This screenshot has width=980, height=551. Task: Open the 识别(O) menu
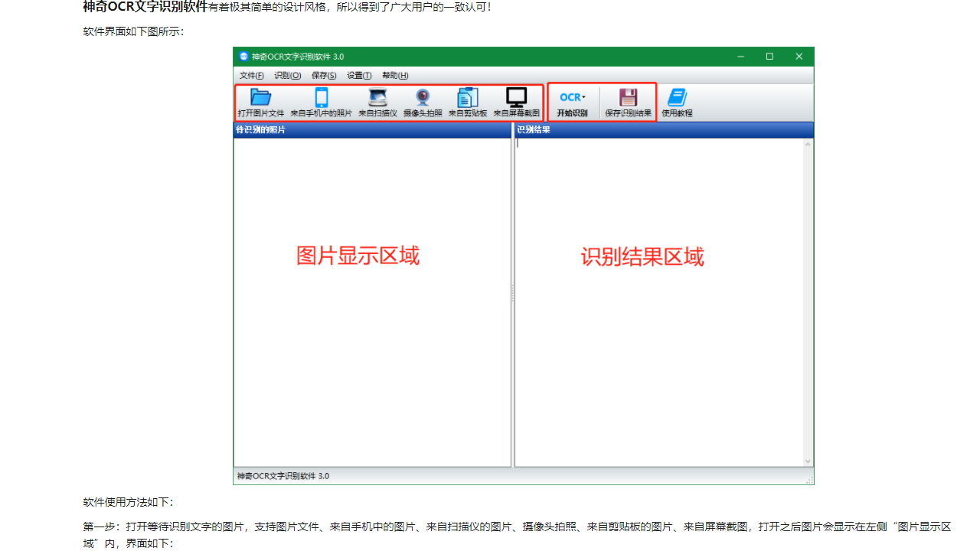(287, 75)
